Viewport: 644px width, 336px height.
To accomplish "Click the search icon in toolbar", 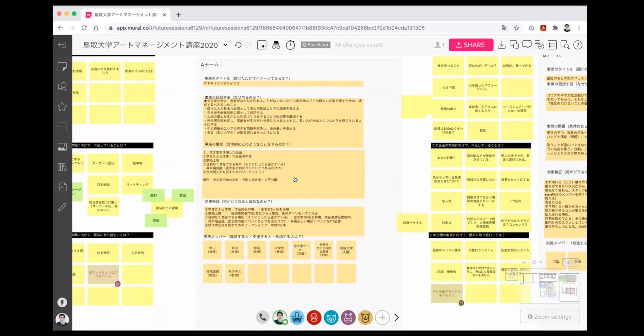I will point(565,45).
